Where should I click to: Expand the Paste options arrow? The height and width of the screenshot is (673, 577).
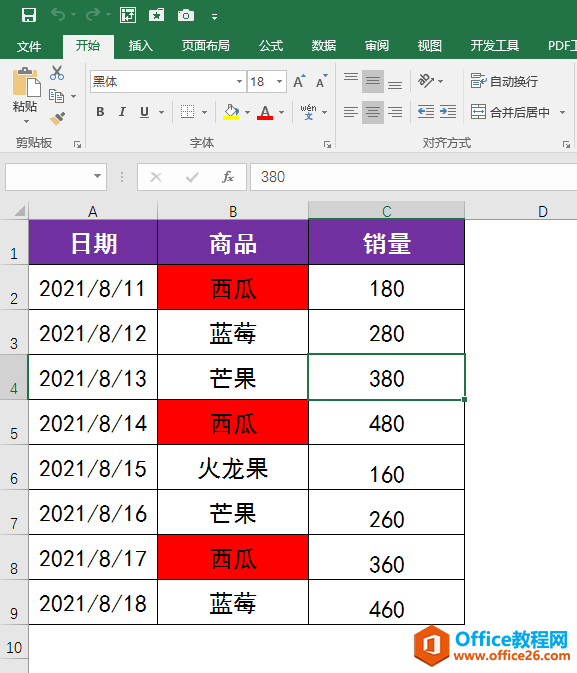[x=26, y=121]
